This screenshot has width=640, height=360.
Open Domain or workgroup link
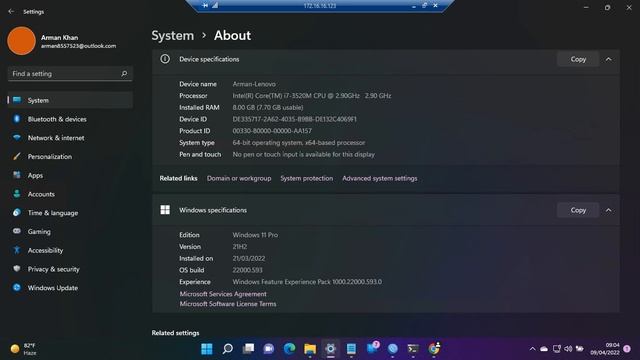coord(239,178)
